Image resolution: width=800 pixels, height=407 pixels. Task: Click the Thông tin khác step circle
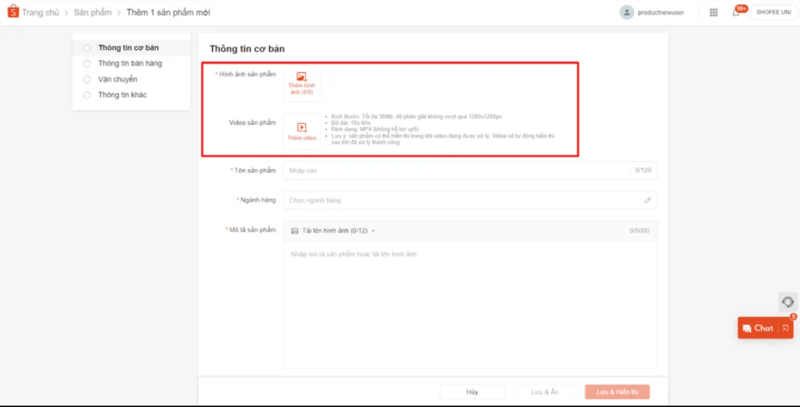click(87, 95)
